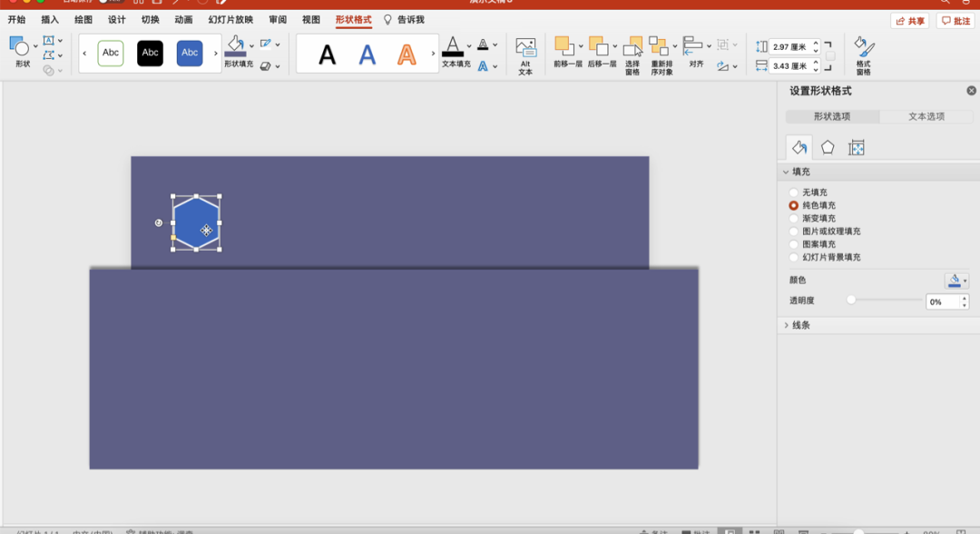Open the 格式窗格 format pane

(864, 55)
